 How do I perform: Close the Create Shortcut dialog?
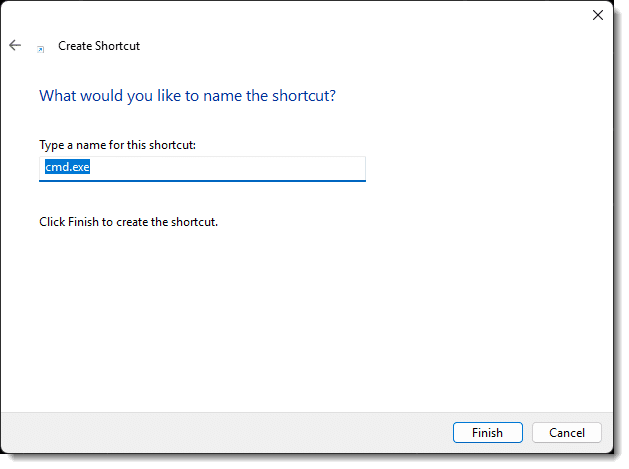click(598, 15)
